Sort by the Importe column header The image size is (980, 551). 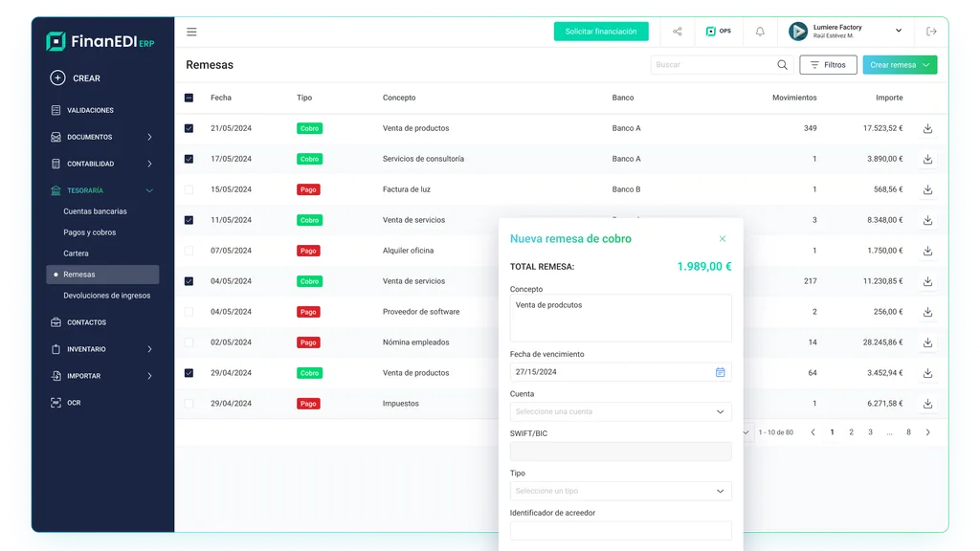889,99
